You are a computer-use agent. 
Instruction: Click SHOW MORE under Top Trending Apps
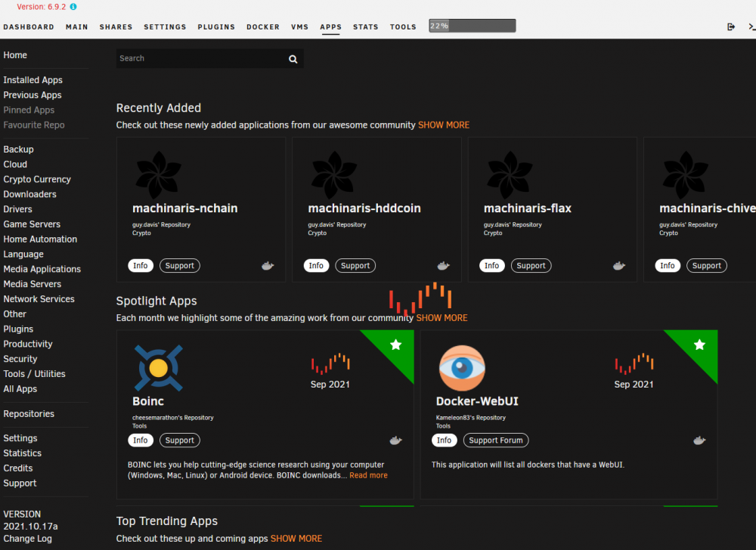(296, 539)
